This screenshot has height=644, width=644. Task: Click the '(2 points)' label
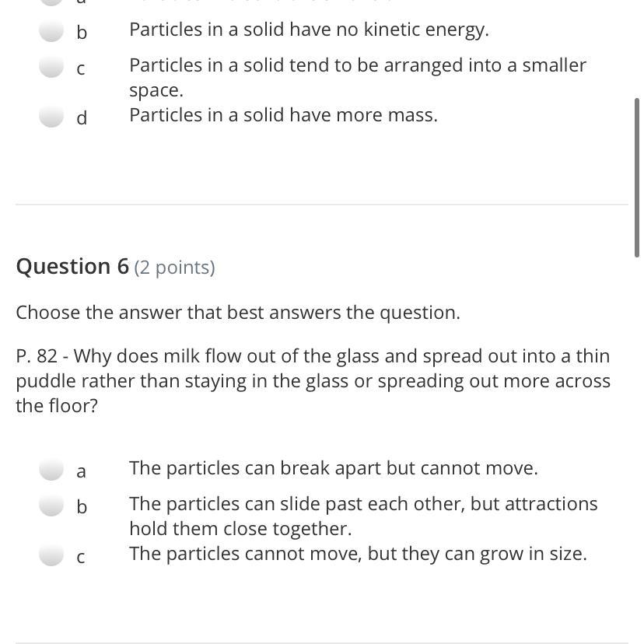(x=174, y=268)
